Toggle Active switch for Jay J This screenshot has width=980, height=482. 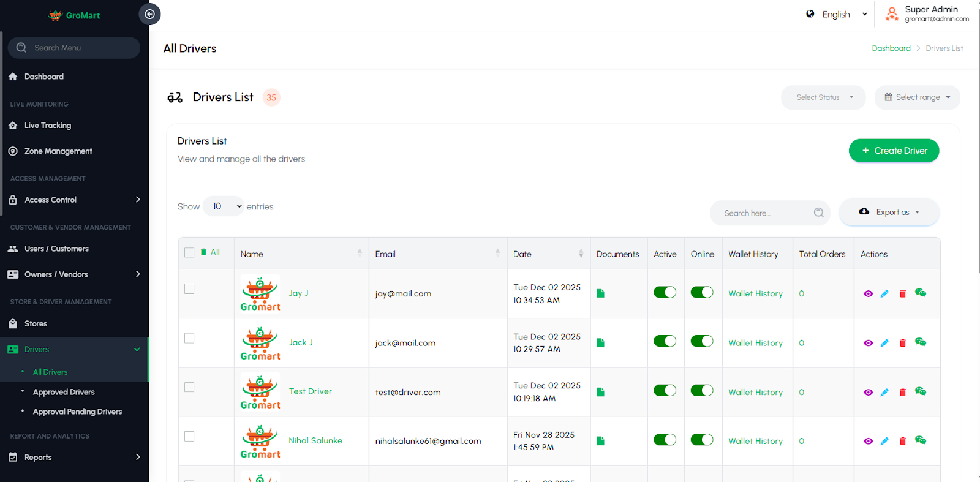coord(665,292)
